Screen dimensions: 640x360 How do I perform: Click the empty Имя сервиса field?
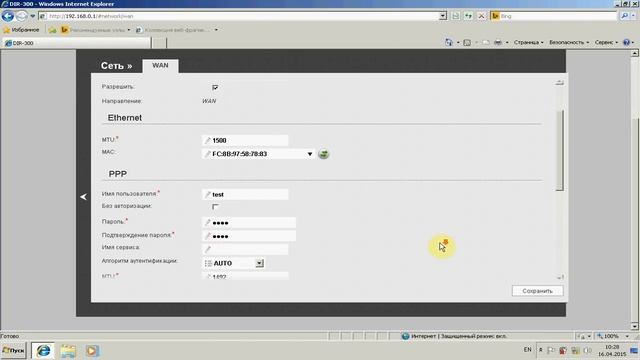point(245,249)
